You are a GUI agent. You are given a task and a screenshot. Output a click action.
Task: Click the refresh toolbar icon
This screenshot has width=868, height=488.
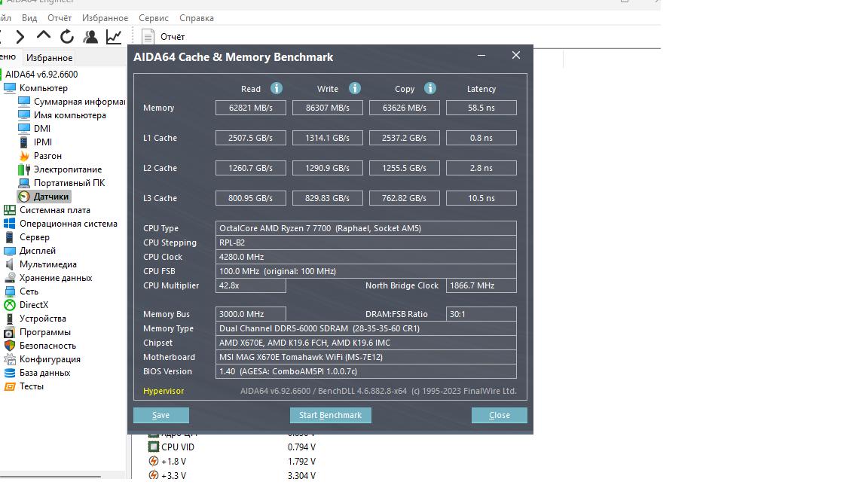tap(67, 36)
